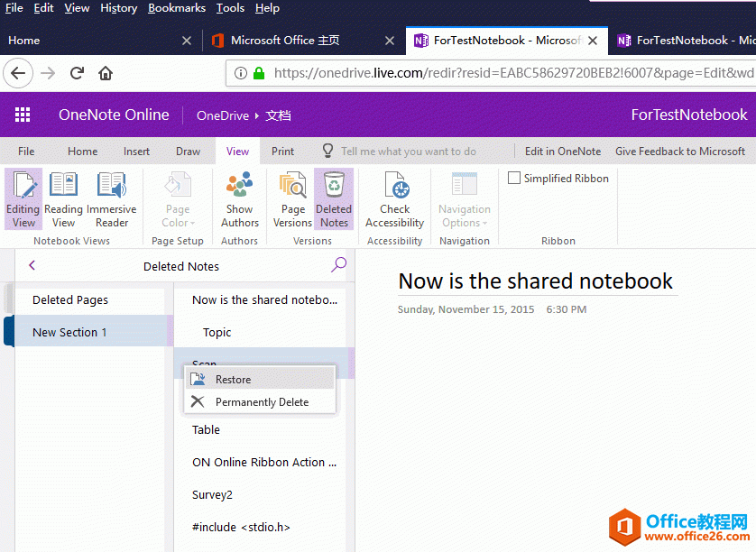Screen dimensions: 756x552
Task: Switch to Reading View
Action: coord(63,198)
